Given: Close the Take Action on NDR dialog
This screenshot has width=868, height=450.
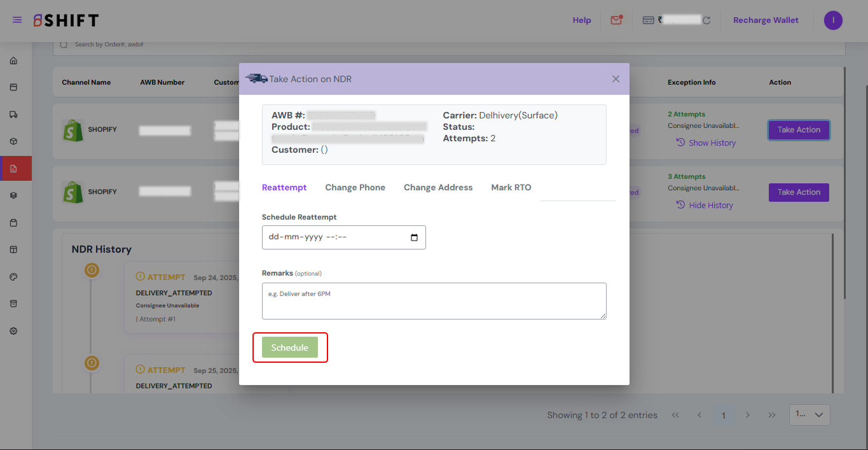Looking at the screenshot, I should 616,79.
